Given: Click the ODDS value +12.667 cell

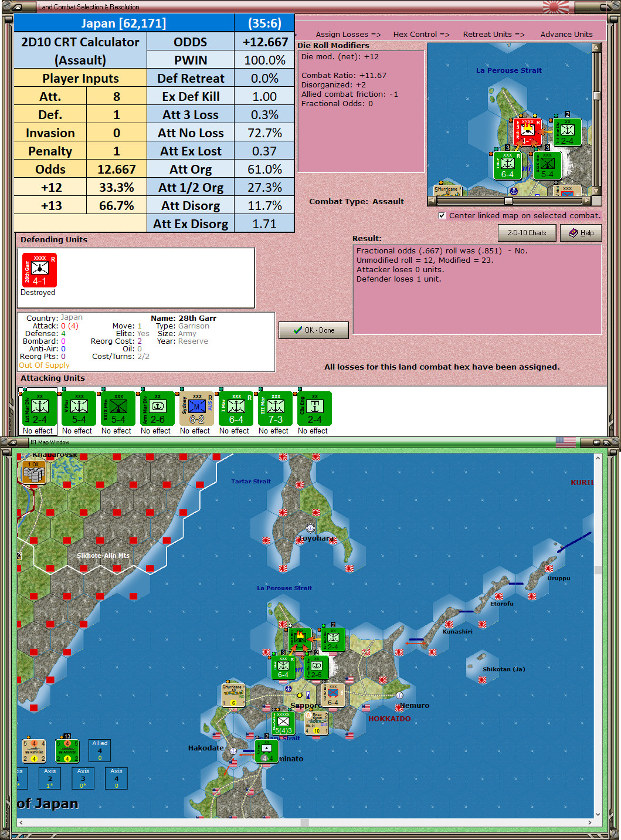Looking at the screenshot, I should 265,42.
